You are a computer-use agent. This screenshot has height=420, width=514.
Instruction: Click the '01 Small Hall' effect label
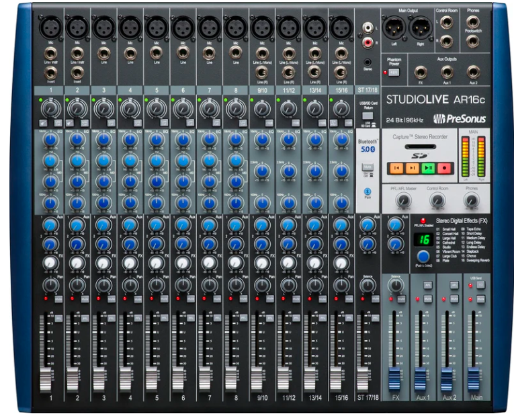pos(446,229)
